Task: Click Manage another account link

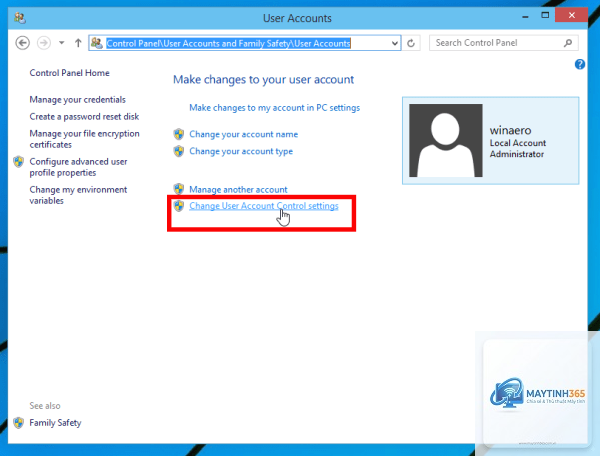Action: click(x=238, y=189)
